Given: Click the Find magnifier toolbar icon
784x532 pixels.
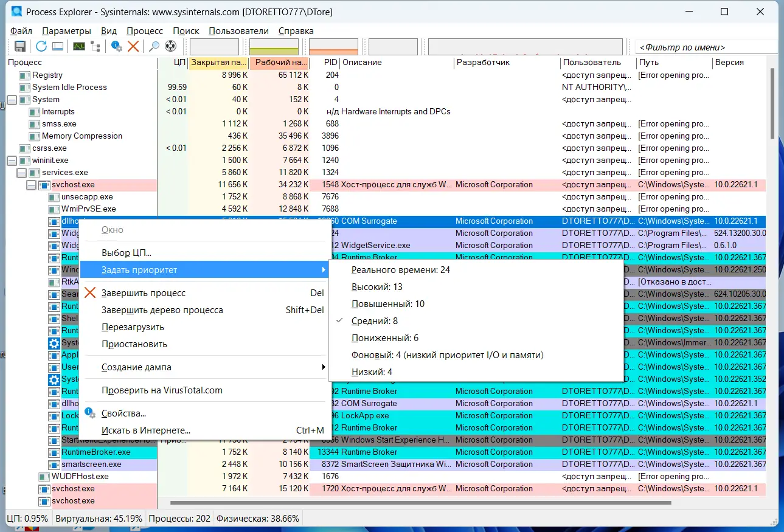Looking at the screenshot, I should 154,46.
